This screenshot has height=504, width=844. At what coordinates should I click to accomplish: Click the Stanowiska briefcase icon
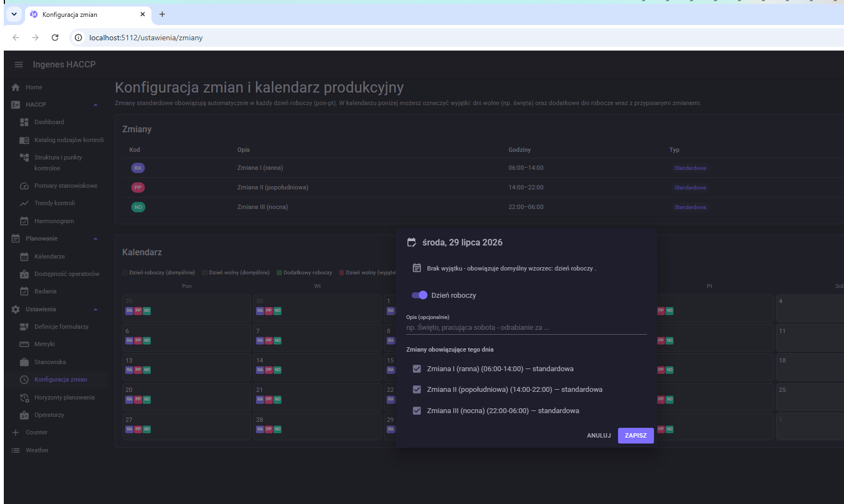[24, 362]
